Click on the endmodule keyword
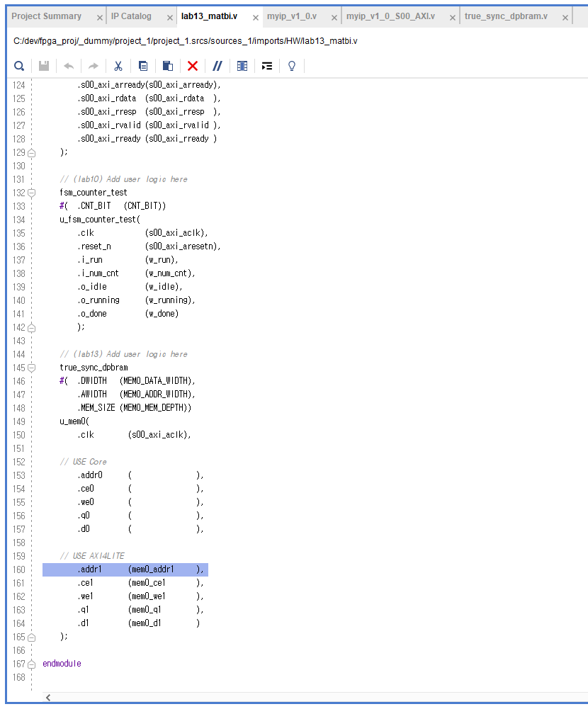Screen dimensions: 588x709 pyautogui.click(x=62, y=664)
